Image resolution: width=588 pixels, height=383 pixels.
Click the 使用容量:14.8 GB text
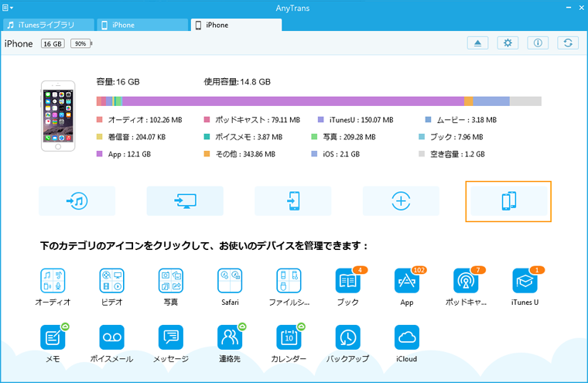click(x=237, y=82)
